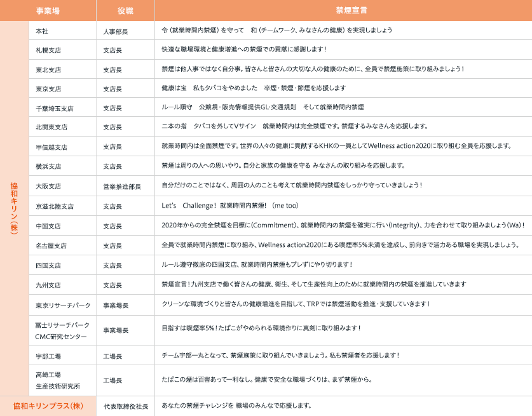Click the declaration starting '禁煙は周りの人への思いやり'
This screenshot has width=532, height=416.
coord(283,166)
